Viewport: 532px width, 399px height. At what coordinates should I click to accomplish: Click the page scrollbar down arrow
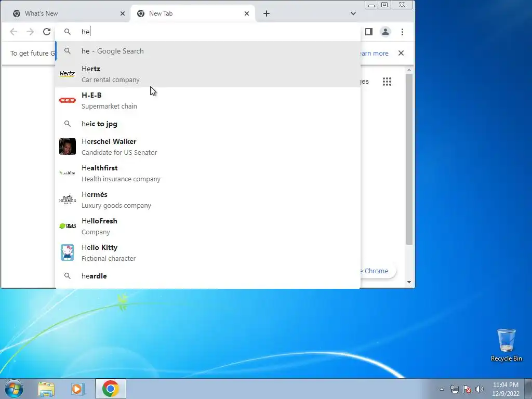[409, 282]
